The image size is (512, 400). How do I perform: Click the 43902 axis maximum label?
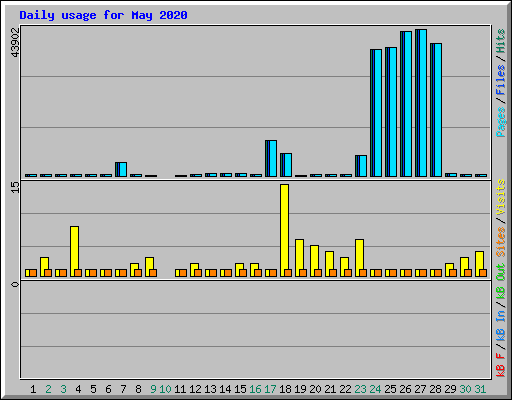(15, 42)
